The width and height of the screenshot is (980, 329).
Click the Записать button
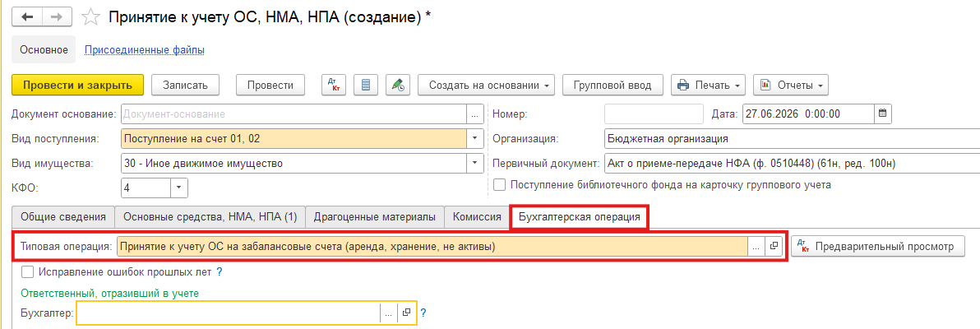pyautogui.click(x=185, y=85)
